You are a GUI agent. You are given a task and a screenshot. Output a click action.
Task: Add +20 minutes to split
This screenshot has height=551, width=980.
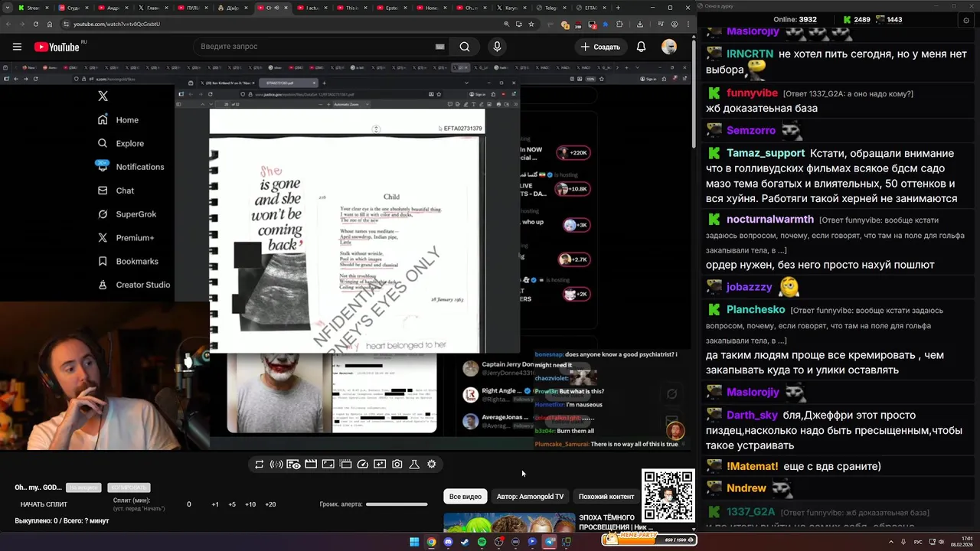(x=270, y=505)
